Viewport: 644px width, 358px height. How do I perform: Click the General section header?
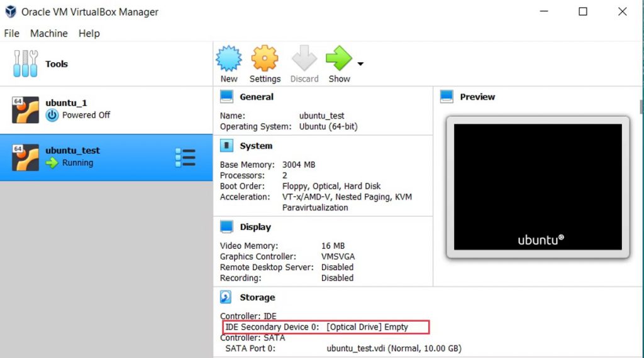click(x=256, y=97)
